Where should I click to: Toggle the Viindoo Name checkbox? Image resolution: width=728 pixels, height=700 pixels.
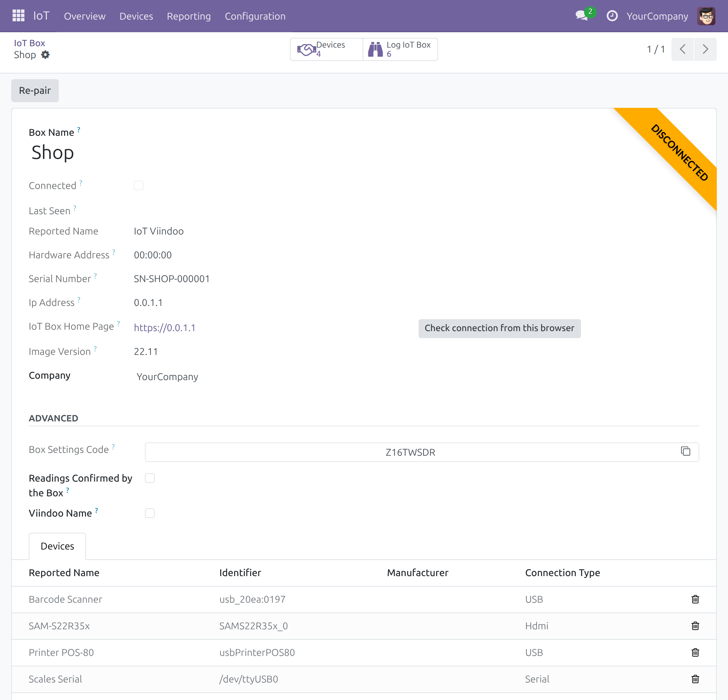tap(150, 513)
